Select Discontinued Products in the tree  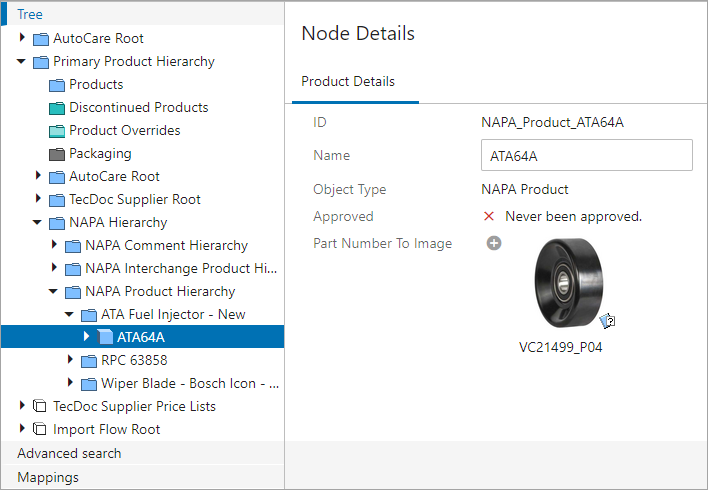point(139,107)
